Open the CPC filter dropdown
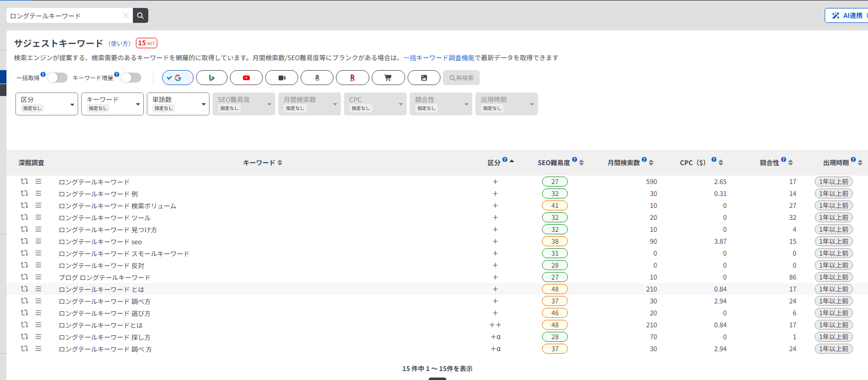 [375, 104]
